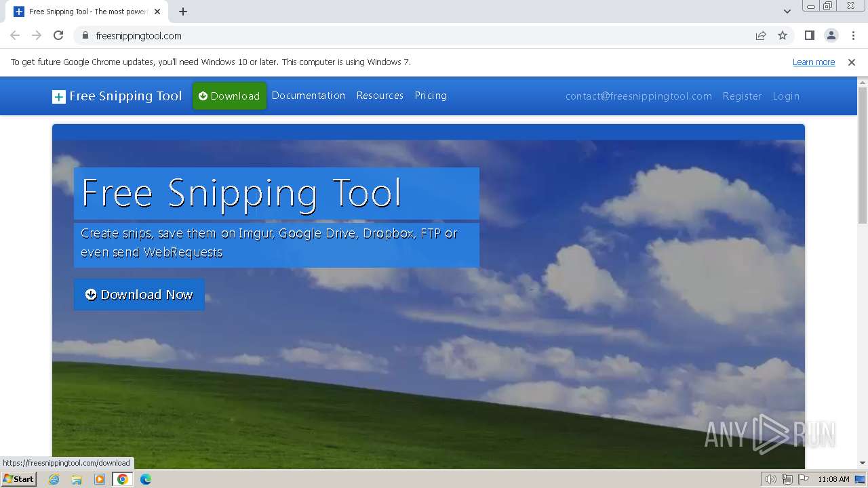Click the 11:08 AM taskbar clock

833,479
